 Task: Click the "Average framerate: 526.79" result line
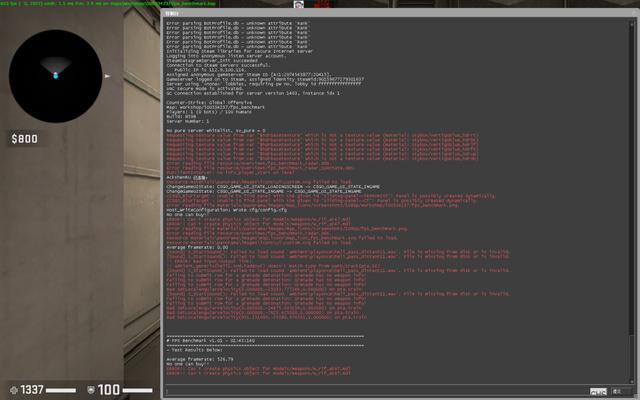[198, 358]
